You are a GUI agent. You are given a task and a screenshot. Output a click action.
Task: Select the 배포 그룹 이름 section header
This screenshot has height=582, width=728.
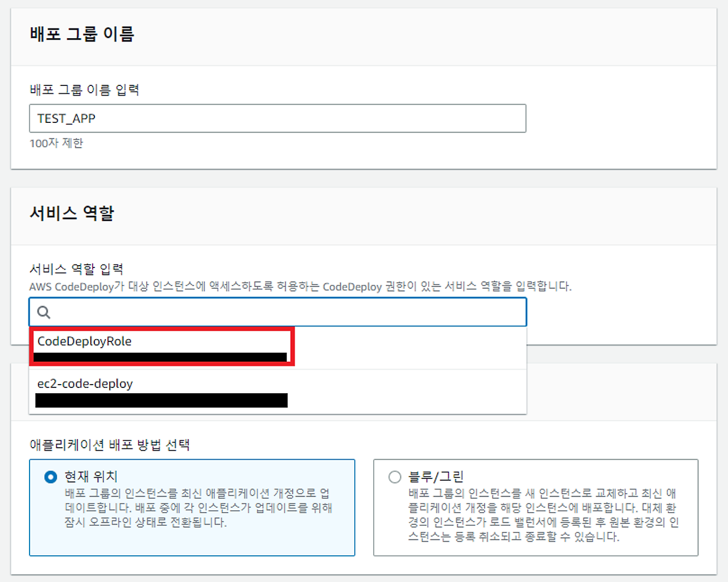82,34
